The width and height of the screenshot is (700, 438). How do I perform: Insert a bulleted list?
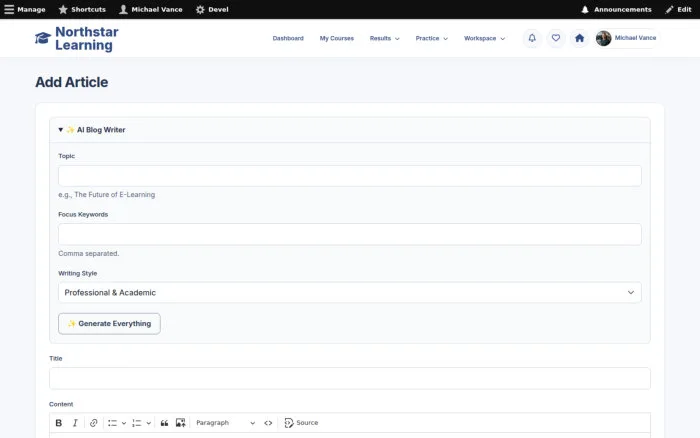click(112, 423)
